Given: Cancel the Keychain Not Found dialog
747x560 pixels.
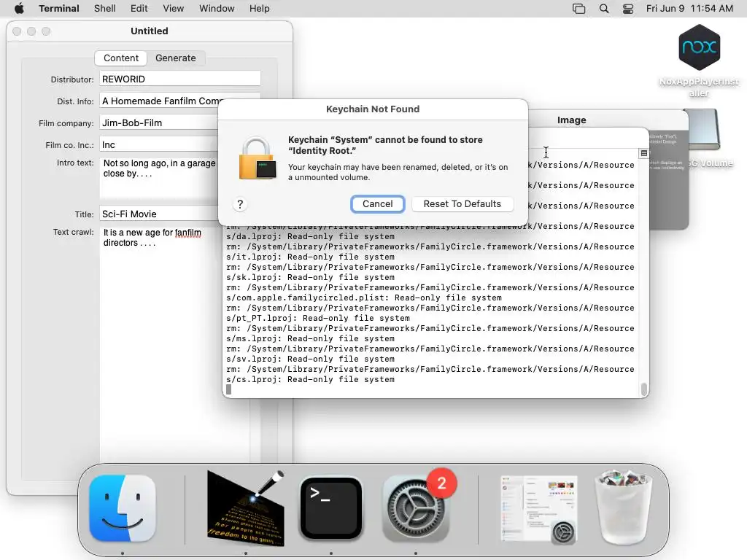Looking at the screenshot, I should tap(377, 204).
